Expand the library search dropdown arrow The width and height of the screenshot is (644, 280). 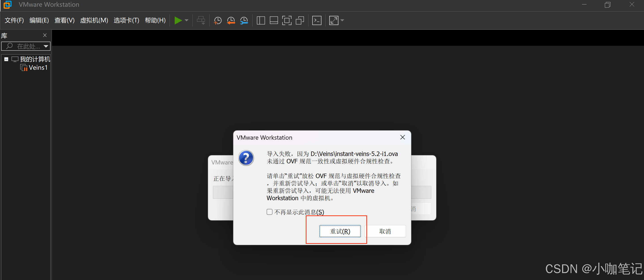(x=46, y=46)
